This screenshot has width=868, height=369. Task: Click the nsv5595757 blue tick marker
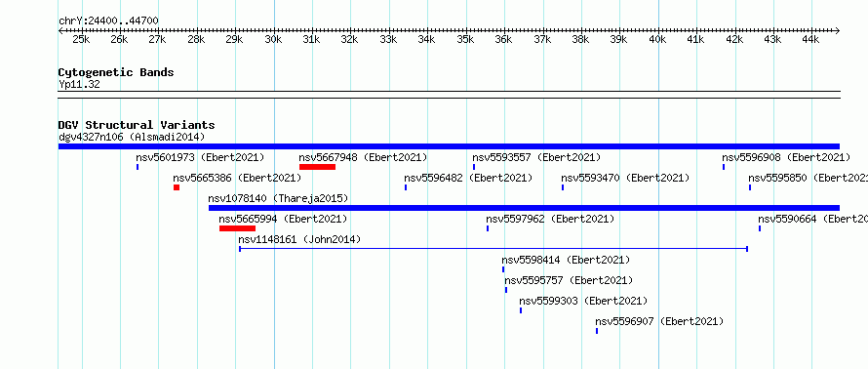point(506,290)
